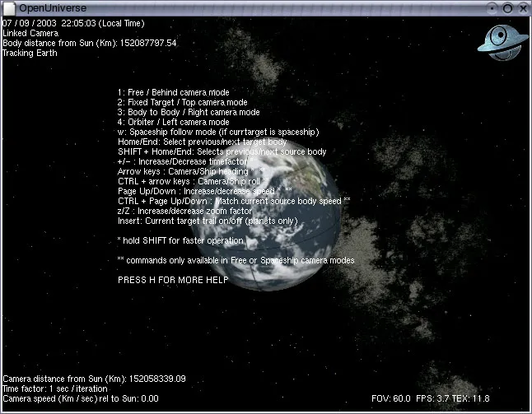Click 'PRESS H FOR MORE HELP' text
This screenshot has width=532, height=414.
click(173, 280)
